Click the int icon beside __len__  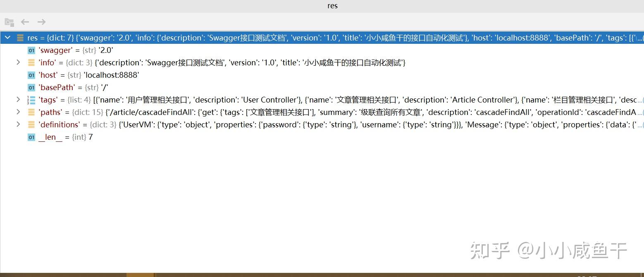tap(31, 137)
